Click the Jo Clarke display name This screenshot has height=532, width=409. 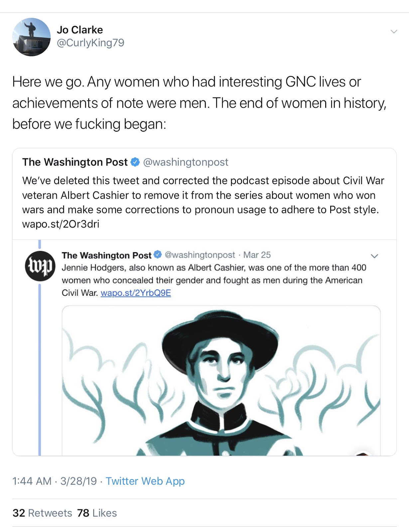point(80,30)
